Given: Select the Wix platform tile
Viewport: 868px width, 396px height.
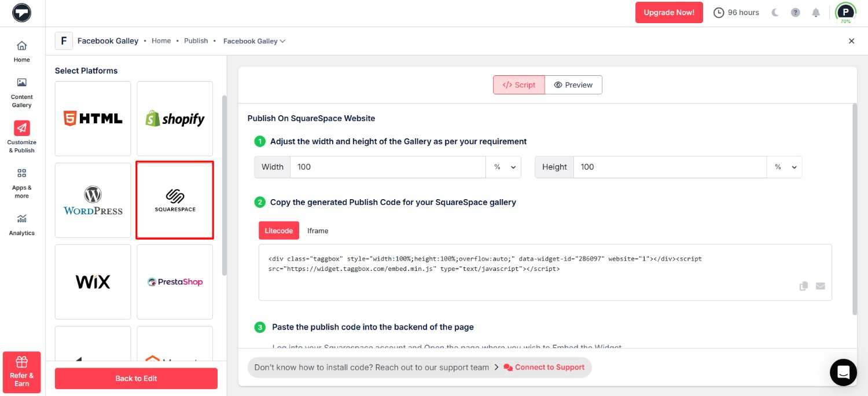Looking at the screenshot, I should pyautogui.click(x=93, y=282).
